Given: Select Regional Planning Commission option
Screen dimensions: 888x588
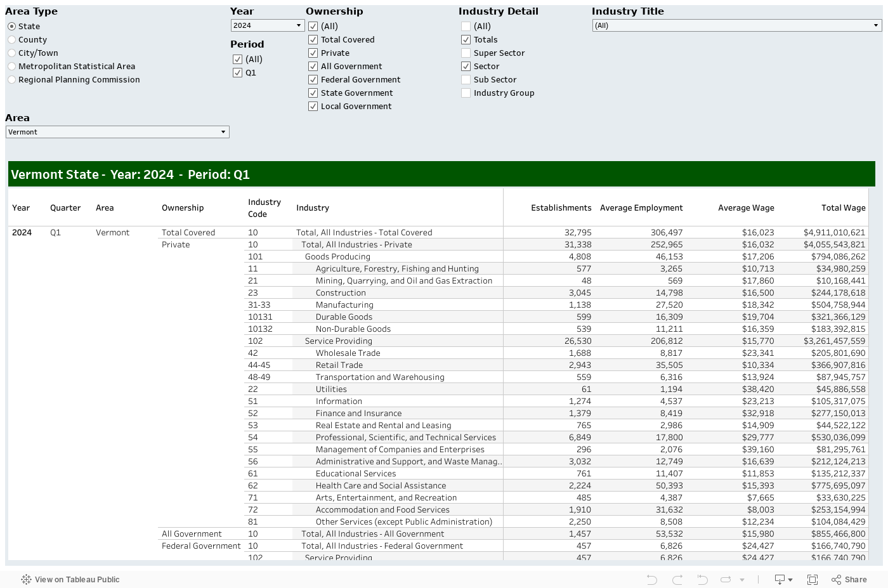Looking at the screenshot, I should click(12, 79).
